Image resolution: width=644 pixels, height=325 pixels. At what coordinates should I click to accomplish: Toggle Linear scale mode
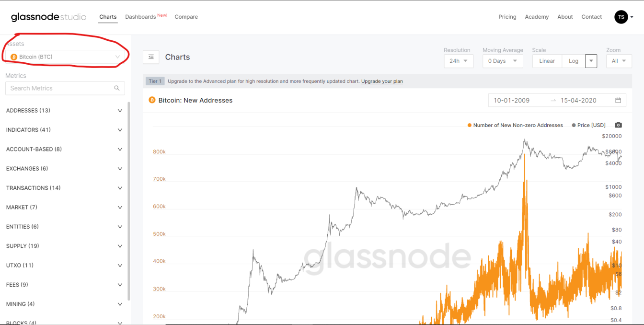547,61
